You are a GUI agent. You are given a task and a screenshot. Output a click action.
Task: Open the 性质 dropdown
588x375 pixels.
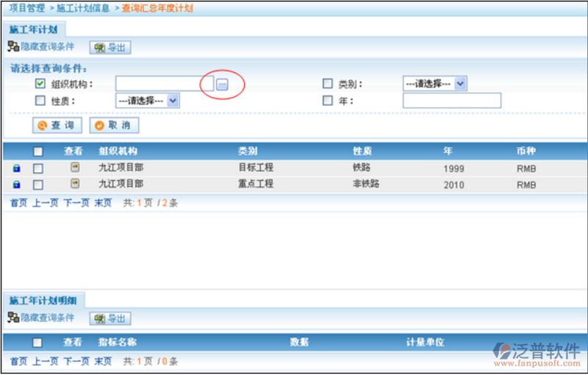click(148, 101)
